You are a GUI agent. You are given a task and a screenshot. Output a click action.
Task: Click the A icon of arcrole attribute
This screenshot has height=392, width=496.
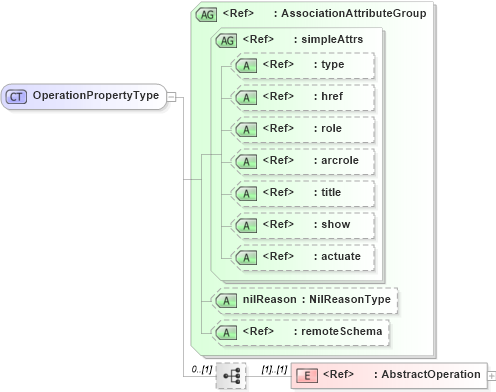tap(246, 161)
